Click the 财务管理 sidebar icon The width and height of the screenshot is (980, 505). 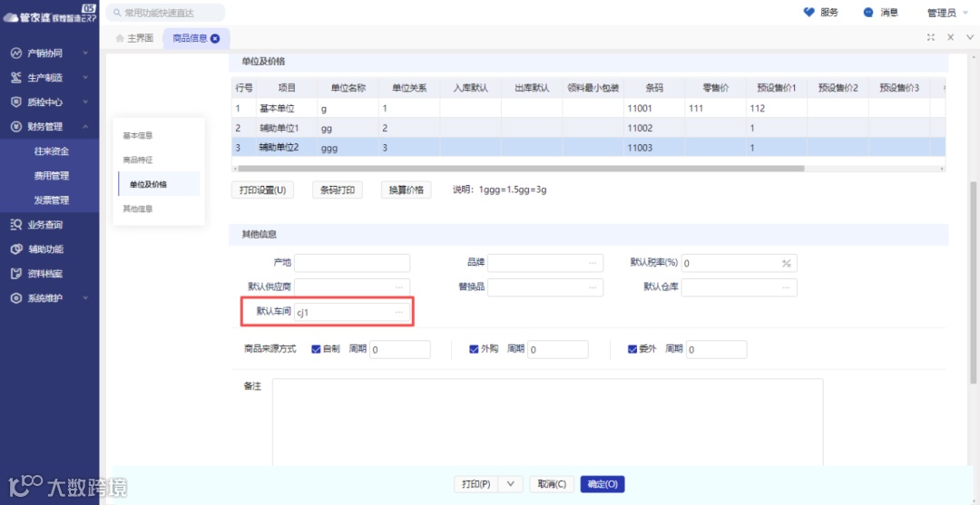point(17,126)
